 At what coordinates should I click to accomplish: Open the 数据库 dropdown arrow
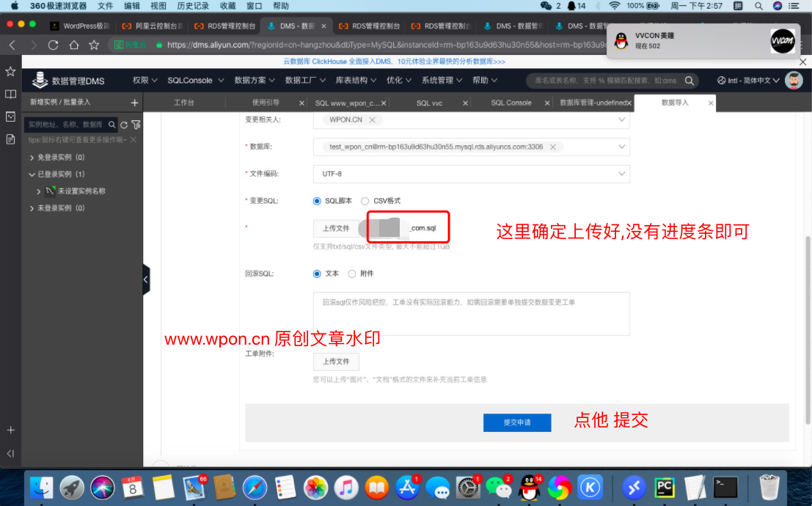tap(621, 147)
